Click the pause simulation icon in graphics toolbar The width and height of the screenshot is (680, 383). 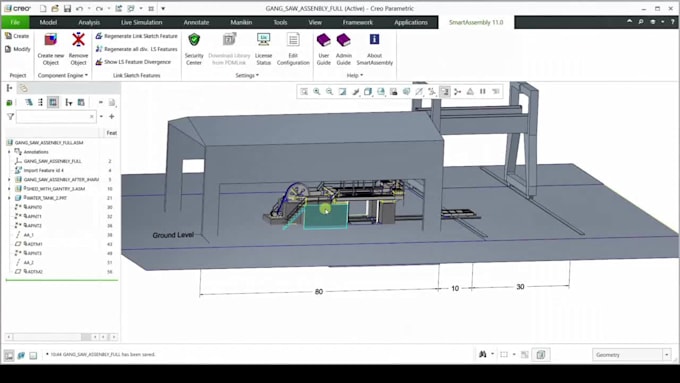click(x=483, y=92)
